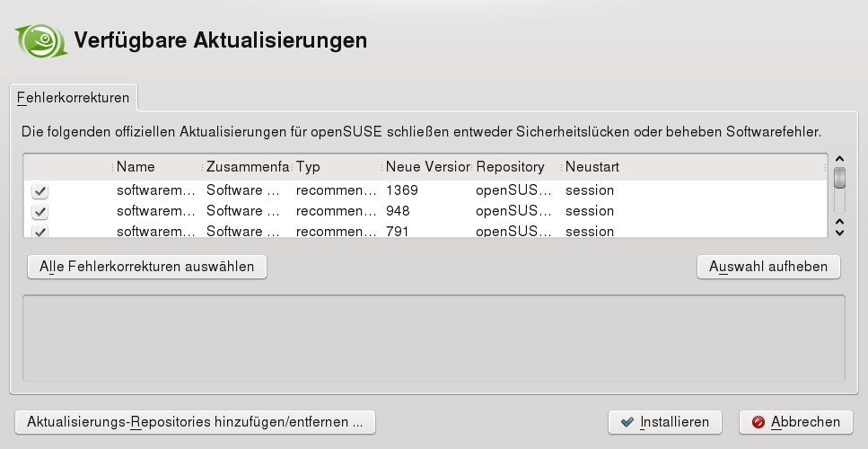Toggle the checkbox for update version 948
The height and width of the screenshot is (449, 868).
[x=39, y=212]
